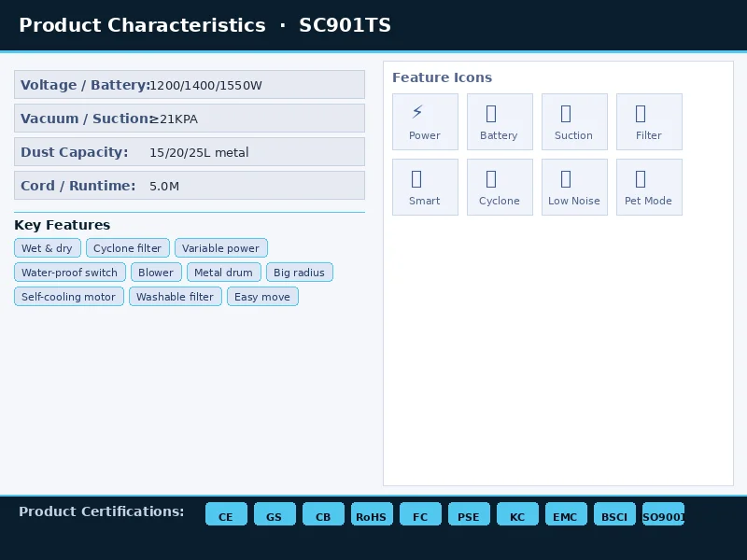Screen dimensions: 747x560
Task: Click the FC certification badge
Action: click(x=421, y=514)
